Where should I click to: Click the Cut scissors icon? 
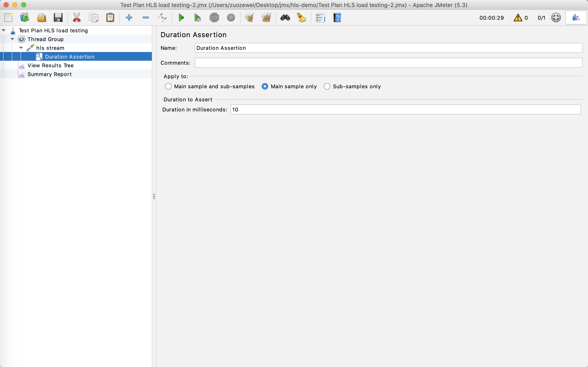(77, 18)
